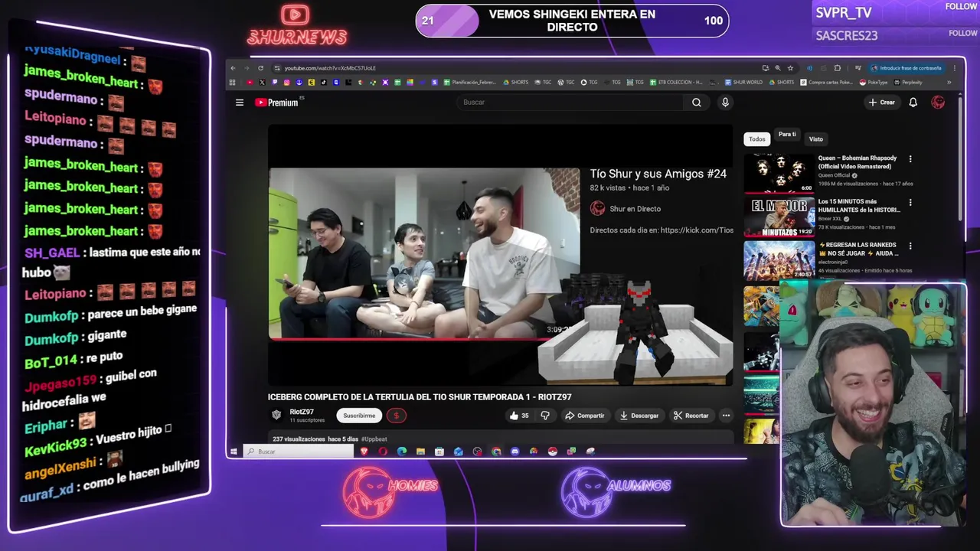Show all bookmarks overflow chevron

(x=949, y=83)
